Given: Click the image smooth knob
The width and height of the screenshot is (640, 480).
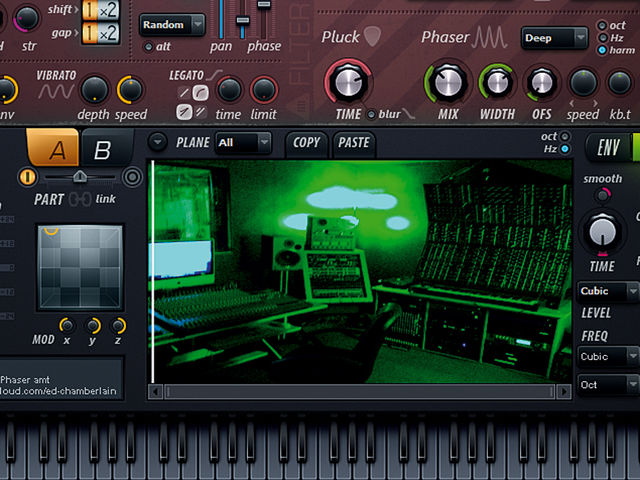Looking at the screenshot, I should click(x=602, y=196).
